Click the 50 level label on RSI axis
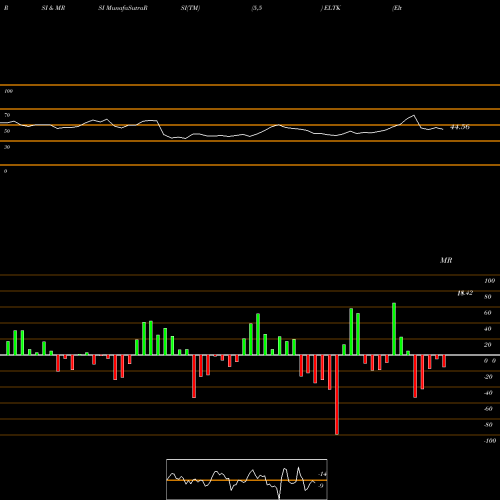This screenshot has width=500, height=500. click(x=7, y=131)
